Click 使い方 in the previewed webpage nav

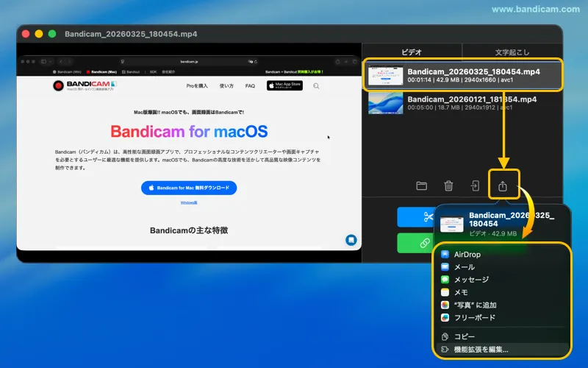[x=226, y=86]
